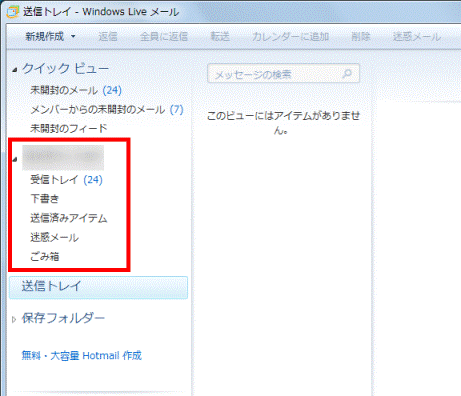
Task: Click the magnifier search icon
Action: (347, 73)
